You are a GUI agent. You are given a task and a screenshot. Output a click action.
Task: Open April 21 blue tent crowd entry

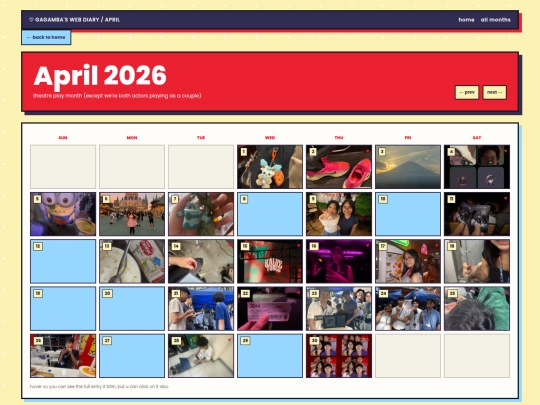click(x=201, y=309)
